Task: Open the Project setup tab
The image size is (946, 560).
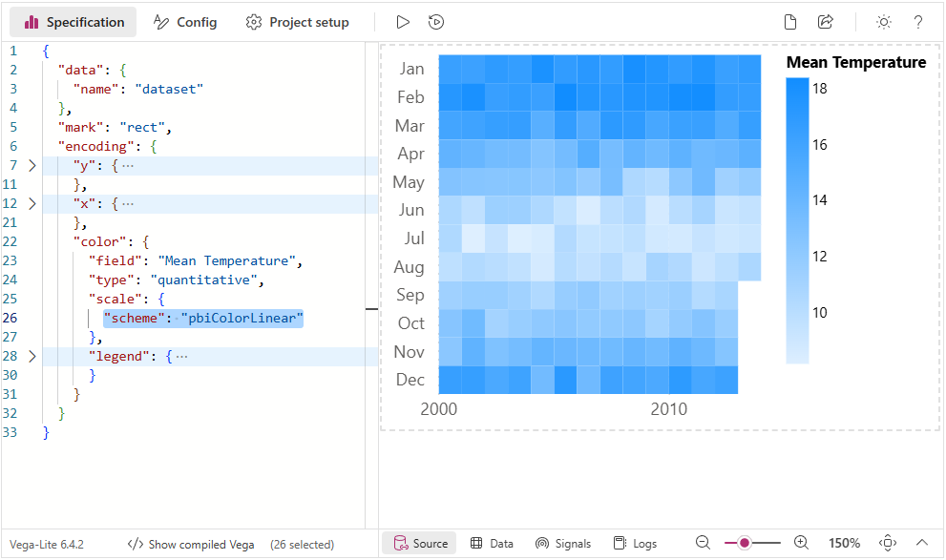Action: coord(298,22)
